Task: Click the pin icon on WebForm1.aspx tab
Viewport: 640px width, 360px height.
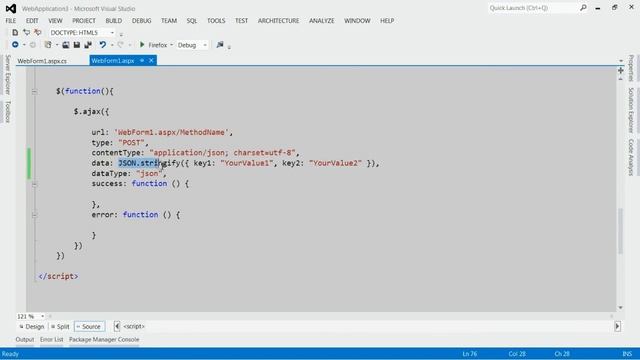Action: pyautogui.click(x=142, y=60)
